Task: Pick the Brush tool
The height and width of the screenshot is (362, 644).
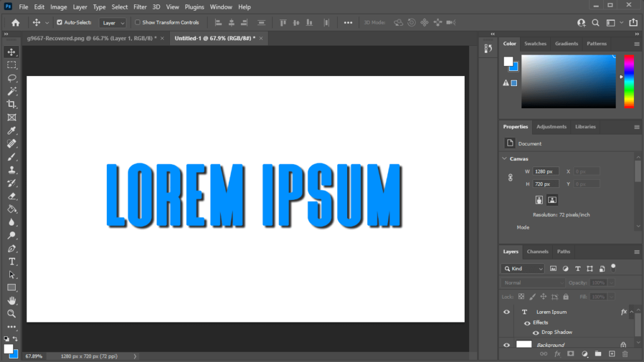Action: tap(11, 156)
